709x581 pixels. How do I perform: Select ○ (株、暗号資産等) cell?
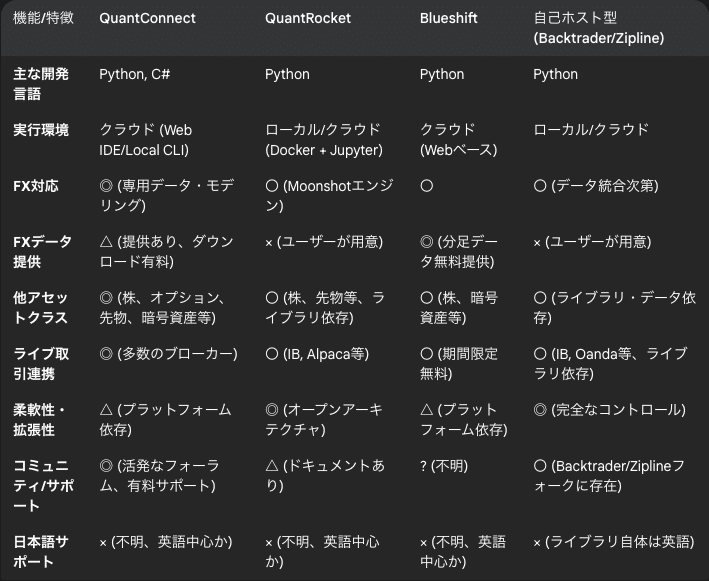pyautogui.click(x=458, y=307)
